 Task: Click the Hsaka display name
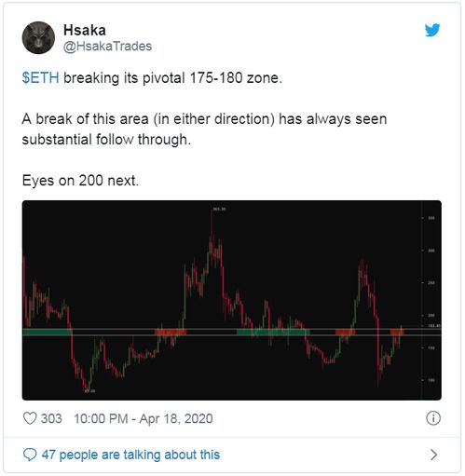coord(85,30)
